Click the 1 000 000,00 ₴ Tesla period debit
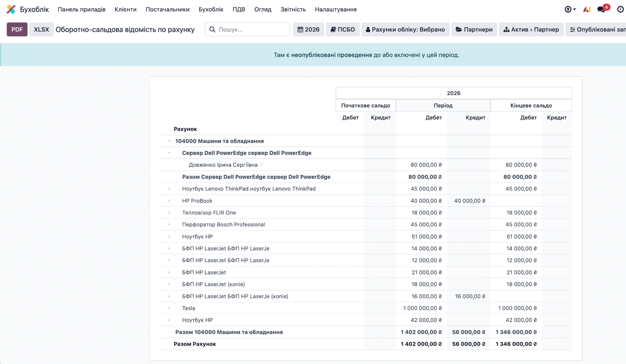Image resolution: width=626 pixels, height=364 pixels. tap(422, 308)
